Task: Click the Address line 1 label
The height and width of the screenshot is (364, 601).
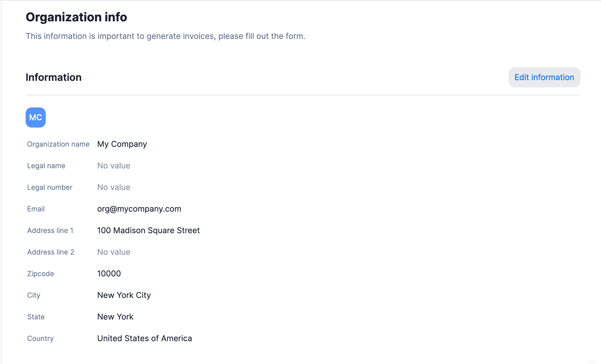Action: pos(50,230)
